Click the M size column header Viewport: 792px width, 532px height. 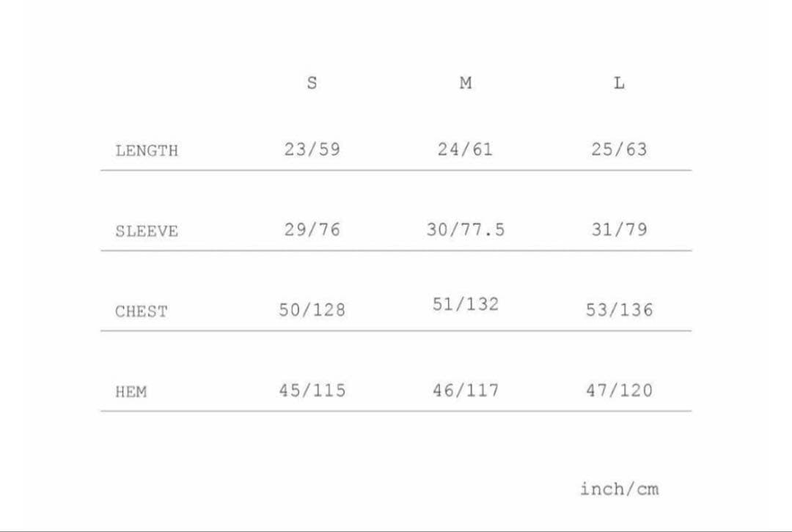click(x=466, y=83)
